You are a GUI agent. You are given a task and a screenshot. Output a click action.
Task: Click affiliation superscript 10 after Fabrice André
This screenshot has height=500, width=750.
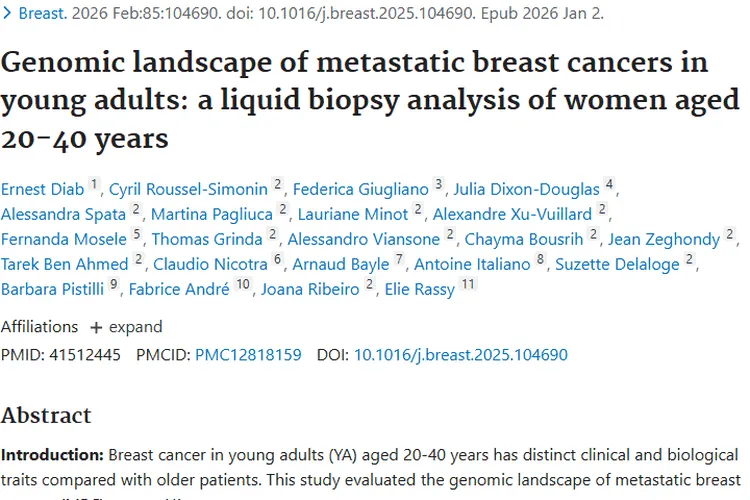(x=244, y=285)
